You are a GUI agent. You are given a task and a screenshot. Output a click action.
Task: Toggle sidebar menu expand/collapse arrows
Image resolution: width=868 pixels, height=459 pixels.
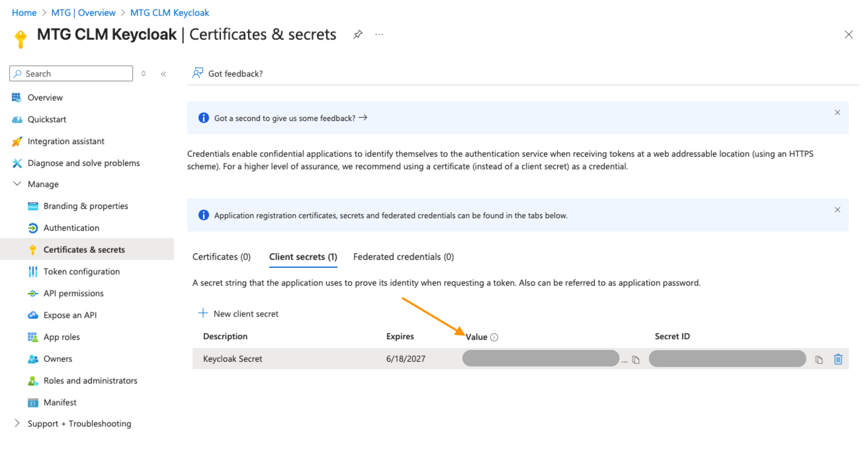point(144,73)
